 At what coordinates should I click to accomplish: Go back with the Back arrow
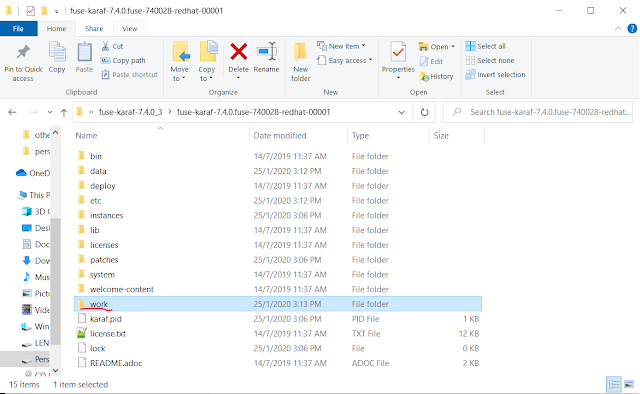tap(12, 112)
